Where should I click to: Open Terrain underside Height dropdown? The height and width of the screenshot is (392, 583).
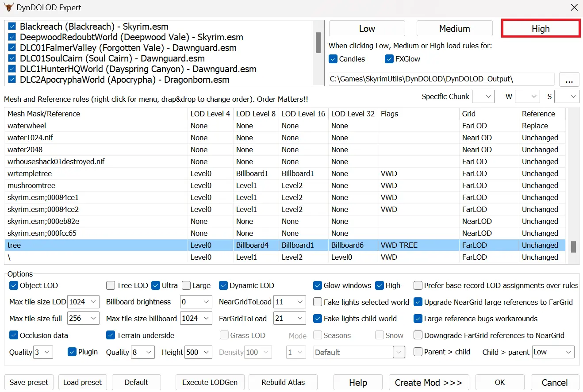(198, 352)
